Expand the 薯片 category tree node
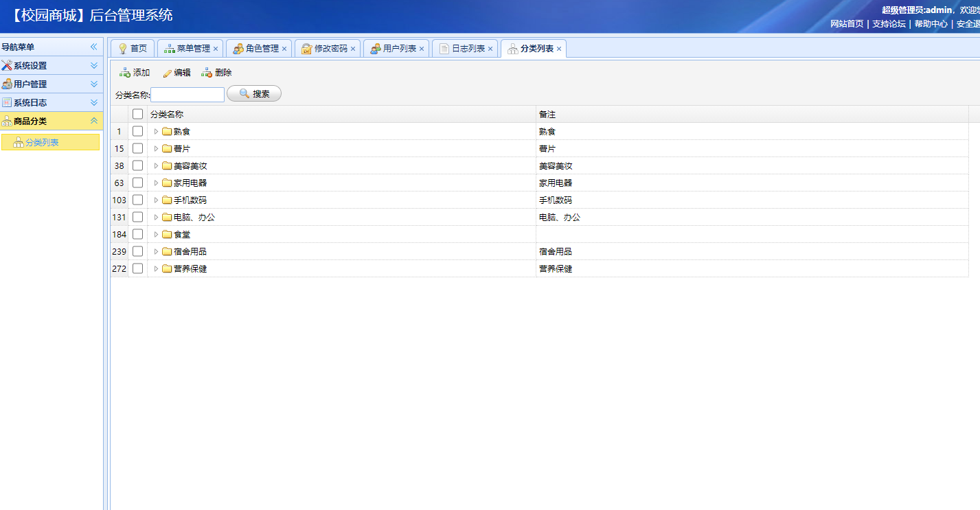Viewport: 980px width, 510px height. click(x=156, y=148)
